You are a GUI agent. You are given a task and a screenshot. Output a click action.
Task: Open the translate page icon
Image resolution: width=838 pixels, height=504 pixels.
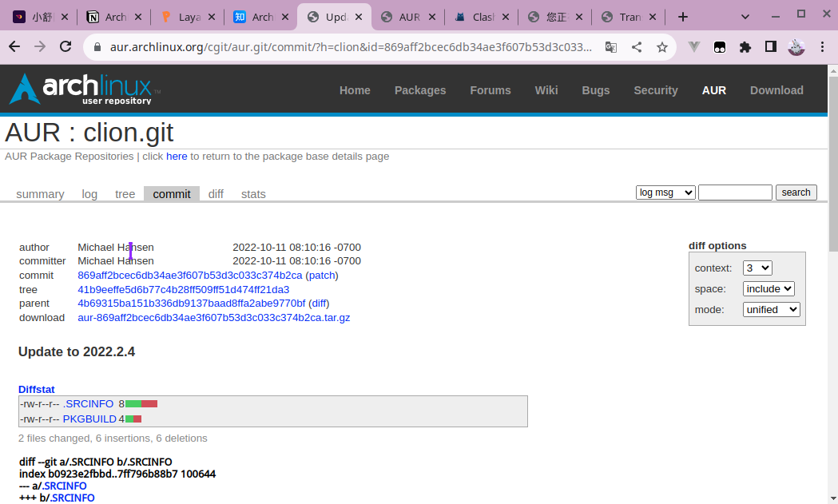(611, 47)
